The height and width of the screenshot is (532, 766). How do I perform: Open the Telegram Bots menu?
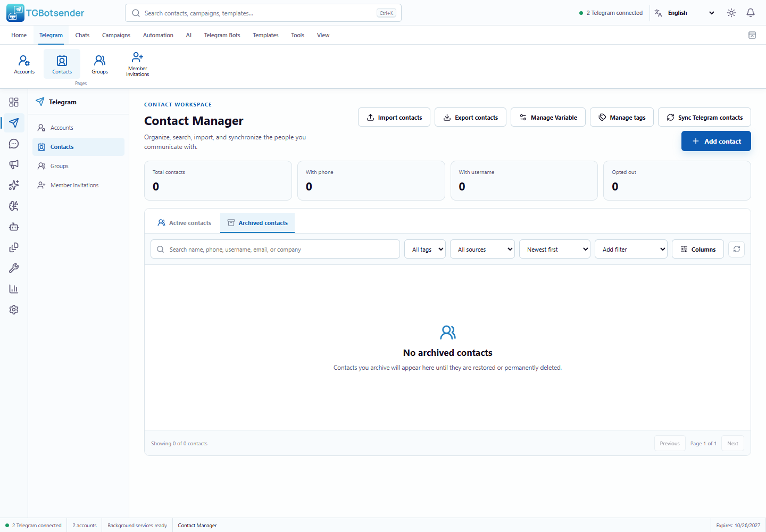(x=222, y=35)
